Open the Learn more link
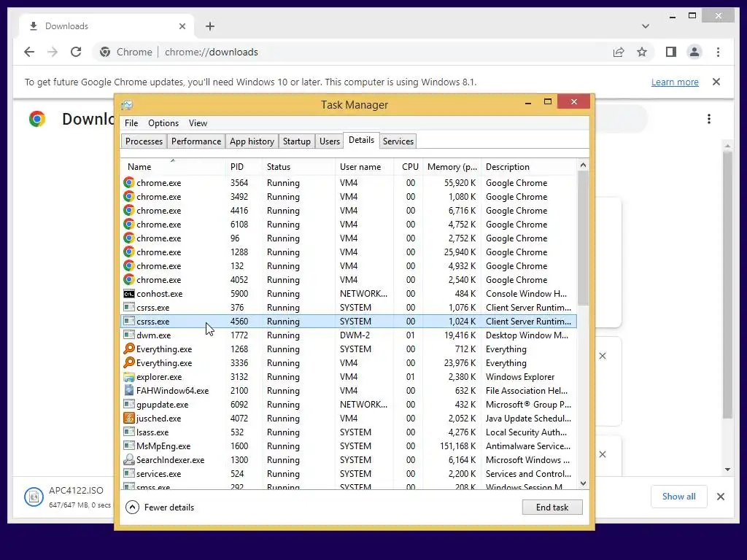This screenshot has width=747, height=560. tap(675, 82)
